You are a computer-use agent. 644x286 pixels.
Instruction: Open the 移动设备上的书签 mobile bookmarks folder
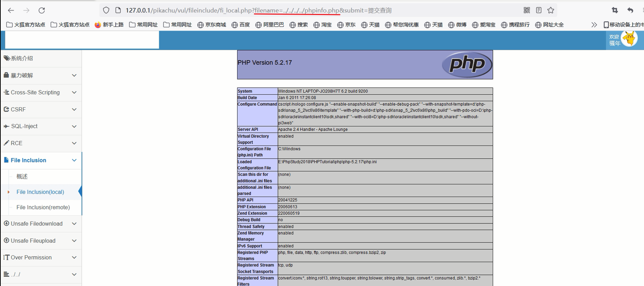pos(624,25)
